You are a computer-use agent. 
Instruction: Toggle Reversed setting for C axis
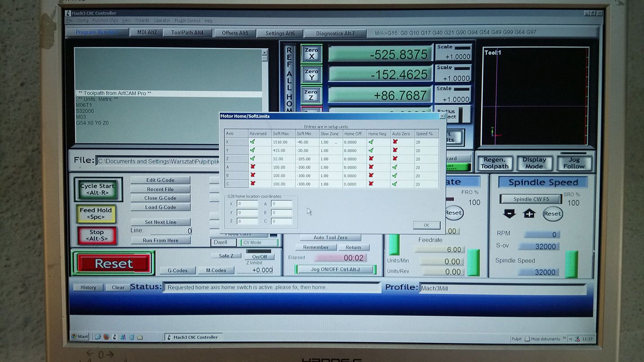point(252,184)
